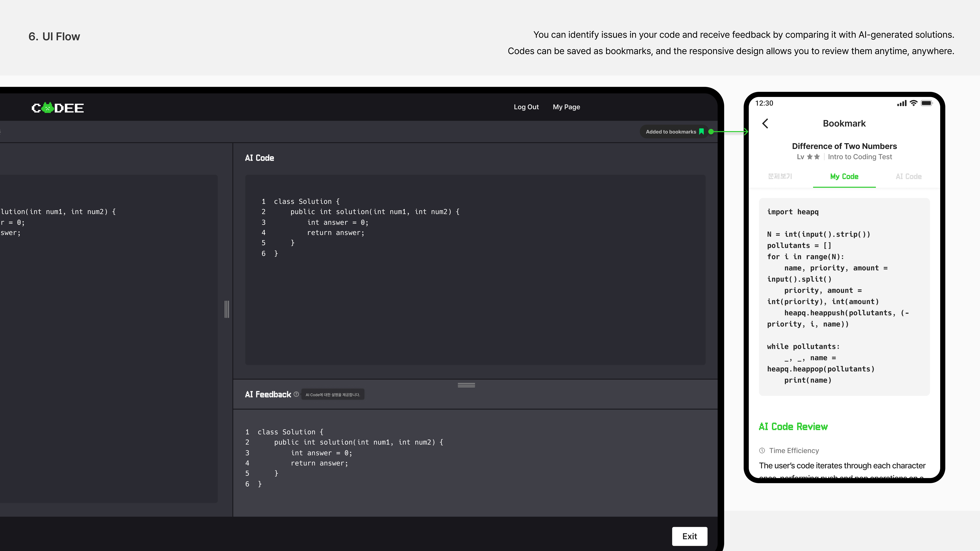
Task: Click the green bookmark flag icon
Action: pyautogui.click(x=701, y=132)
